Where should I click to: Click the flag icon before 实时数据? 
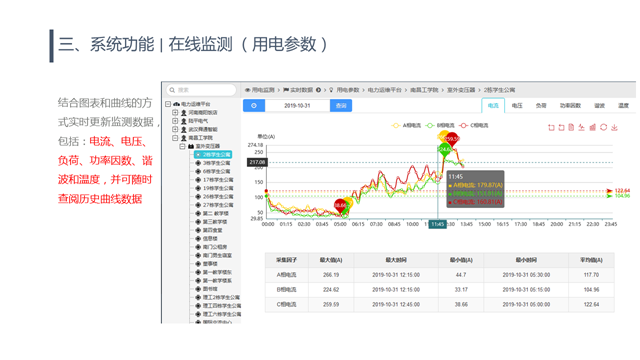(x=286, y=90)
